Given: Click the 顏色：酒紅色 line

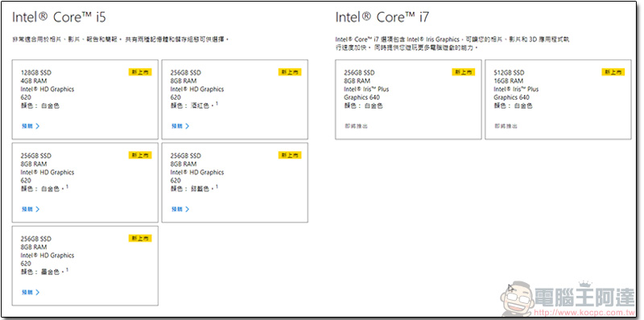Looking at the screenshot, I should pos(194,105).
